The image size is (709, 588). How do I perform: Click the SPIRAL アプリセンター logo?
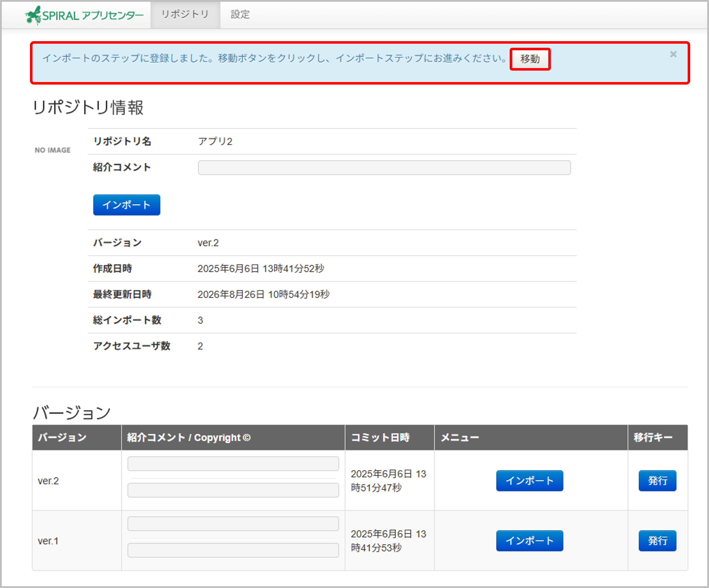pos(84,15)
